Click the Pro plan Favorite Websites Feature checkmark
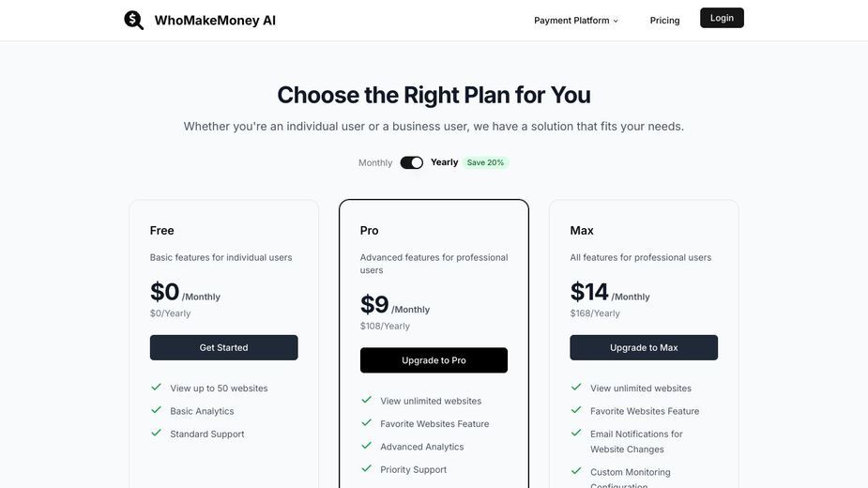Image resolution: width=868 pixels, height=488 pixels. point(367,422)
